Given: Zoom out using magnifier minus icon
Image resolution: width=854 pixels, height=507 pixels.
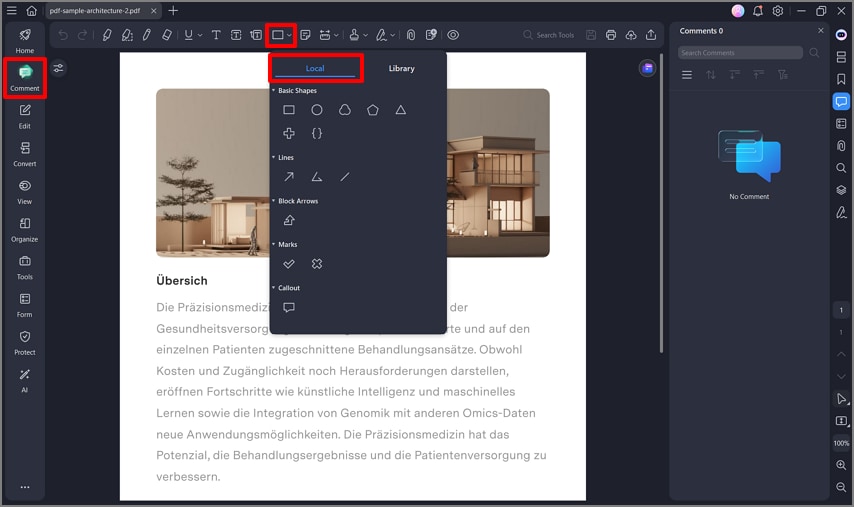Looking at the screenshot, I should click(x=841, y=487).
